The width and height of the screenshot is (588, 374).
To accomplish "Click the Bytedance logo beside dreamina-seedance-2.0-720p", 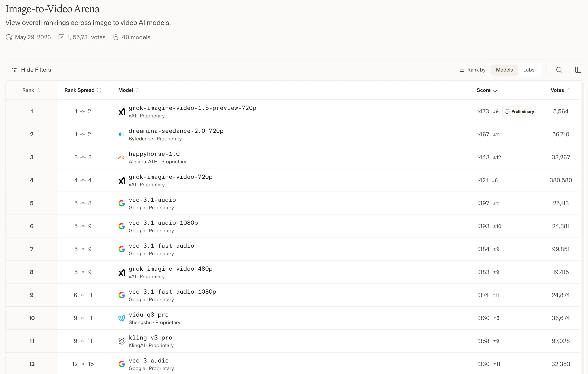I will 121,134.
